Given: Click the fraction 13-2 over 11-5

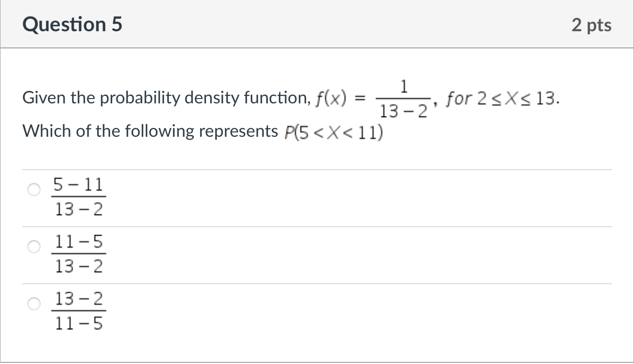Looking at the screenshot, I should pos(80,311).
